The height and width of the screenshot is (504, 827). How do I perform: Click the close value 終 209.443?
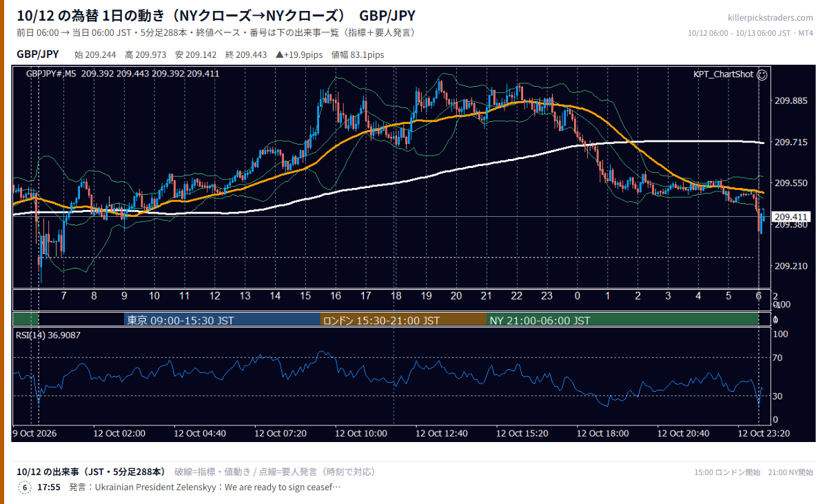246,54
